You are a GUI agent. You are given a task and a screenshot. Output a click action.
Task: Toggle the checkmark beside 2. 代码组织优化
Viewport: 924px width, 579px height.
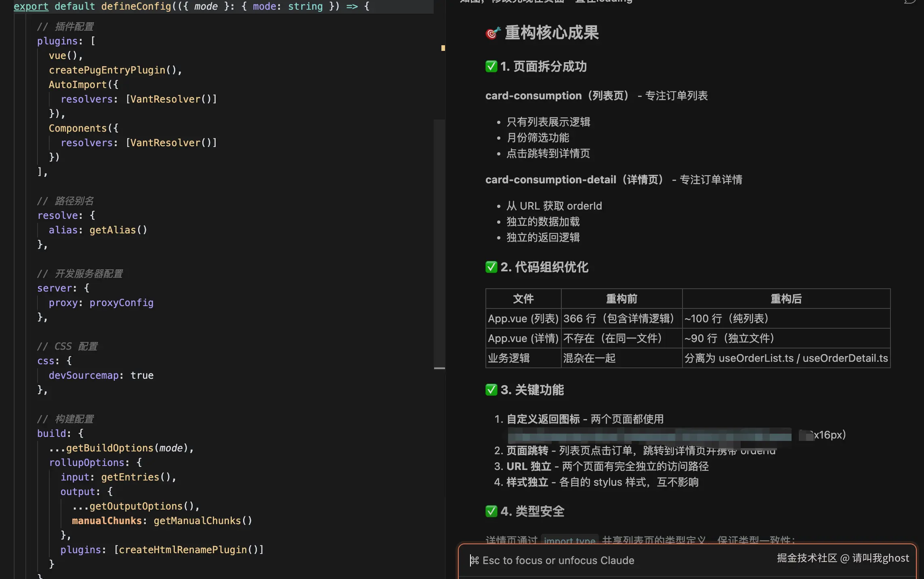click(x=491, y=267)
